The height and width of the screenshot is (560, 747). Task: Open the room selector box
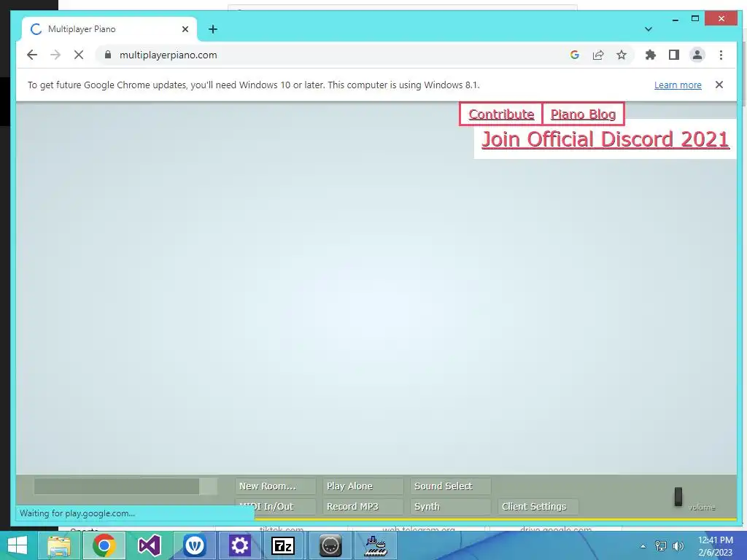click(x=125, y=486)
